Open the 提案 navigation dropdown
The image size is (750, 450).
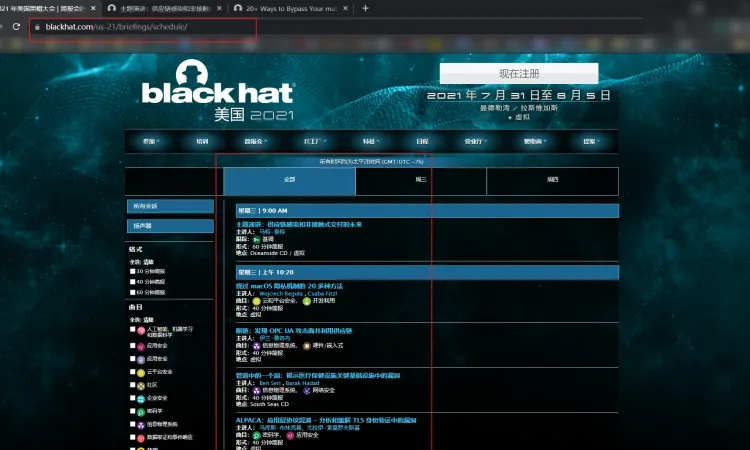[x=591, y=142]
